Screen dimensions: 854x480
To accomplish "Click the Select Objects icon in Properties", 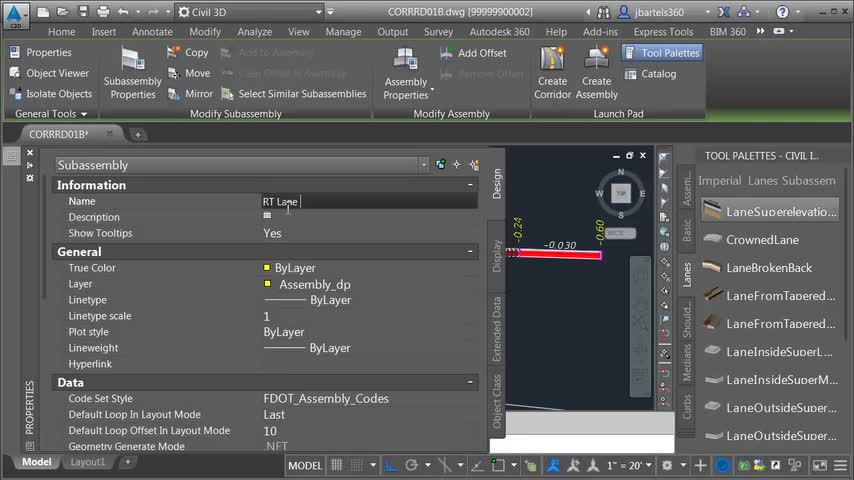I will pyautogui.click(x=456, y=165).
